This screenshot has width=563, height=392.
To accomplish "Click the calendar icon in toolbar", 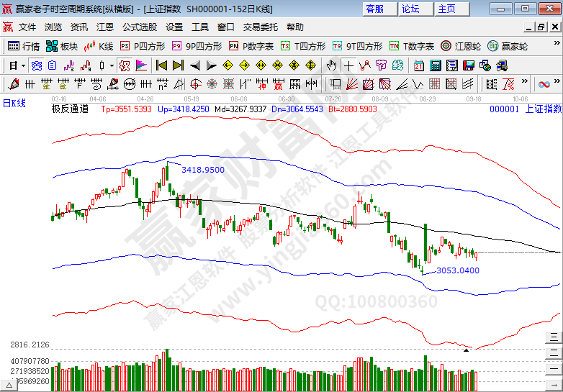I will (x=419, y=65).
